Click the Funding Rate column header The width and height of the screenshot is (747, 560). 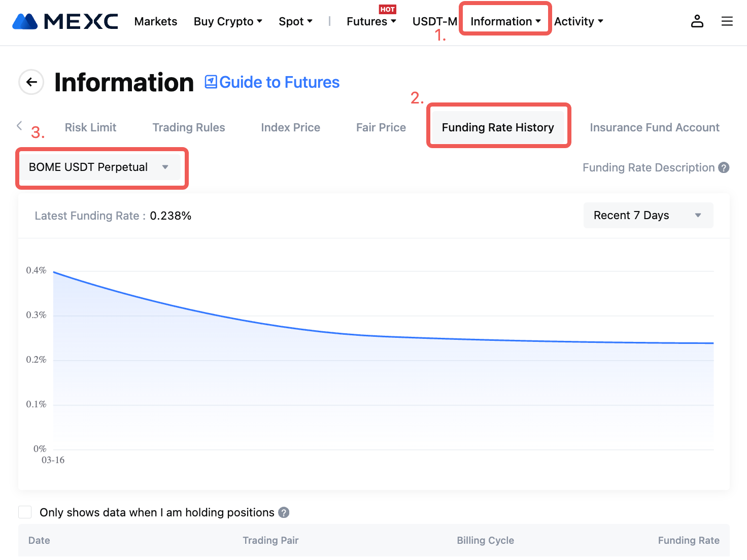click(688, 540)
